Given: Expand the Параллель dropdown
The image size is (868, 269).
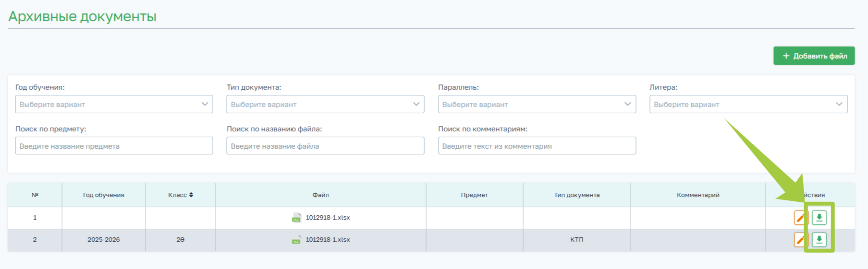Looking at the screenshot, I should (x=537, y=104).
